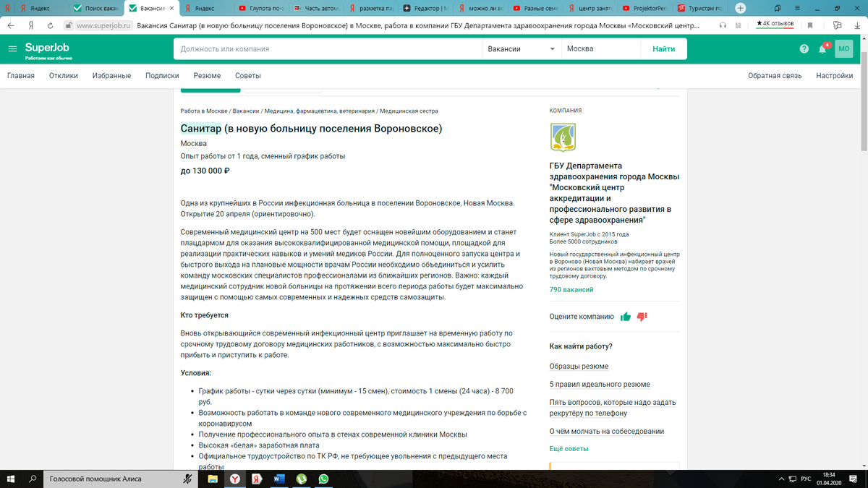
Task: Open uTorrent from the taskbar
Action: [x=302, y=479]
